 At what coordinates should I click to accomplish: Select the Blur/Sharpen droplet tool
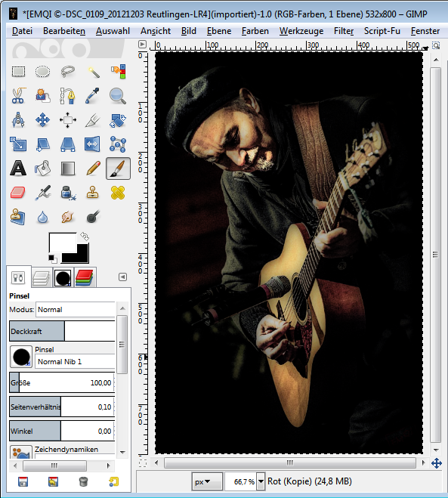pos(42,217)
